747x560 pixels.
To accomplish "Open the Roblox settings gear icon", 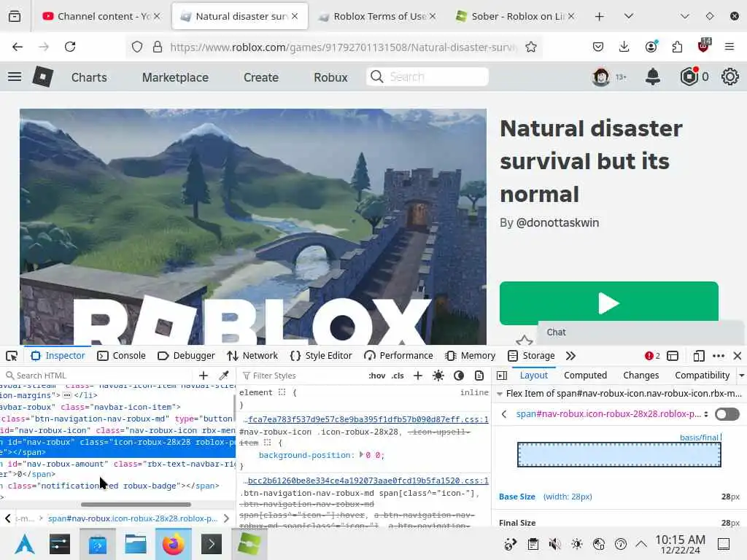I will click(729, 77).
